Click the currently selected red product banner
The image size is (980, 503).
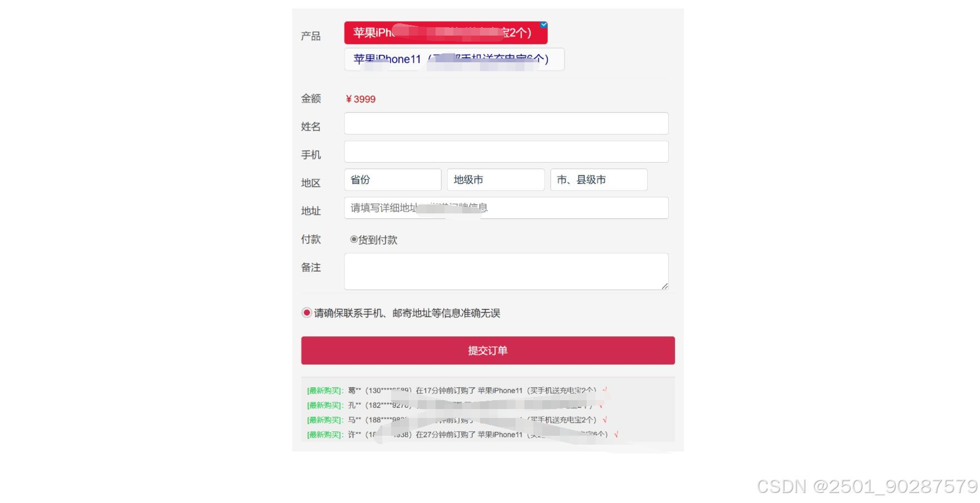pyautogui.click(x=442, y=33)
